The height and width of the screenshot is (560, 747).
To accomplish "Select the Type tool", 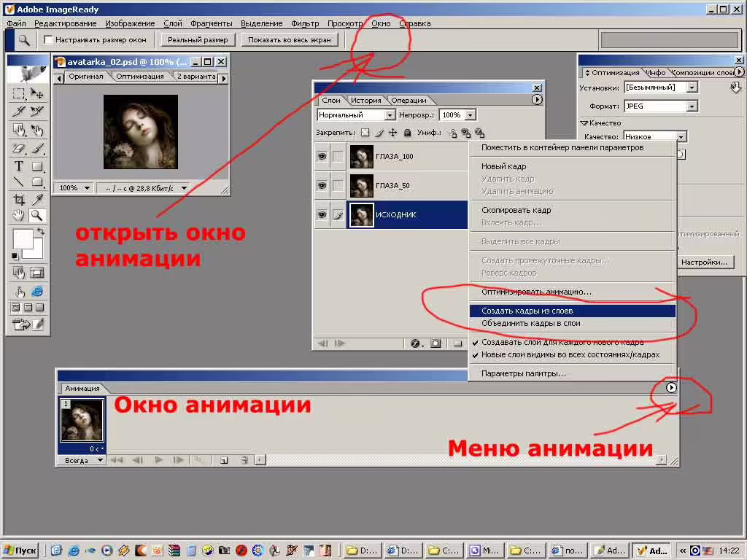I will (18, 166).
